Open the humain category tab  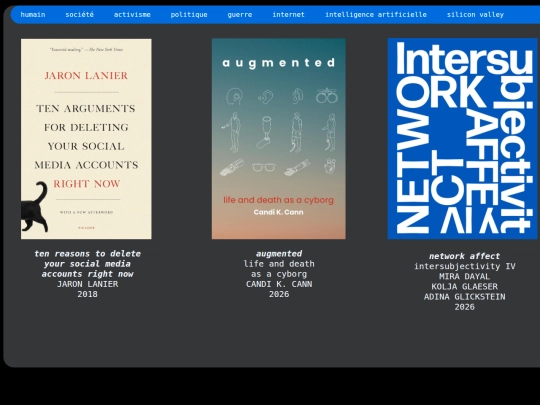(33, 14)
